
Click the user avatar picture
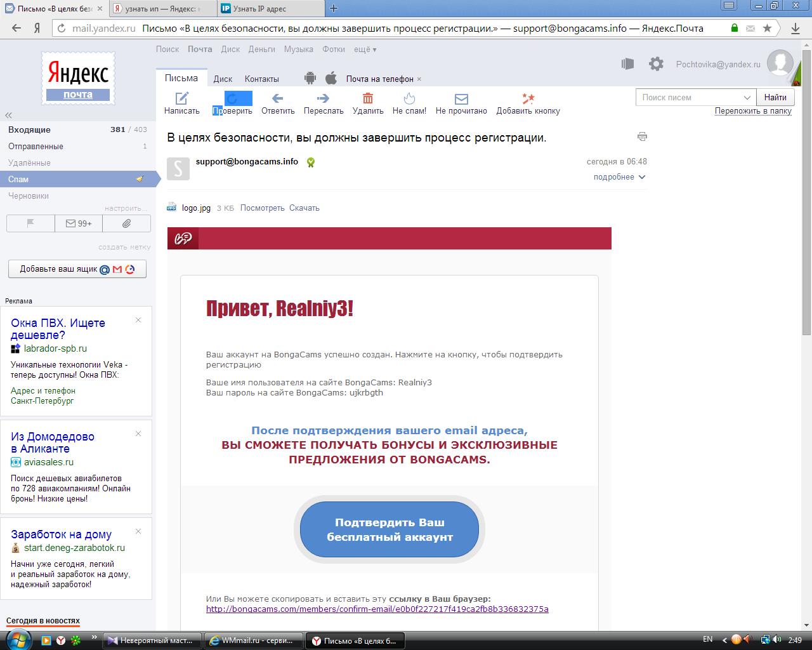780,63
